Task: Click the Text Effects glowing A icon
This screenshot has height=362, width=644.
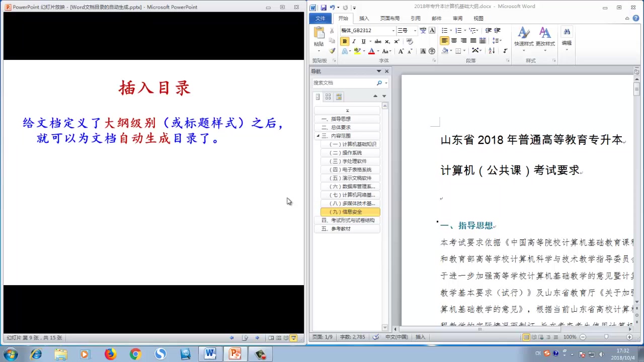Action: pyautogui.click(x=345, y=51)
